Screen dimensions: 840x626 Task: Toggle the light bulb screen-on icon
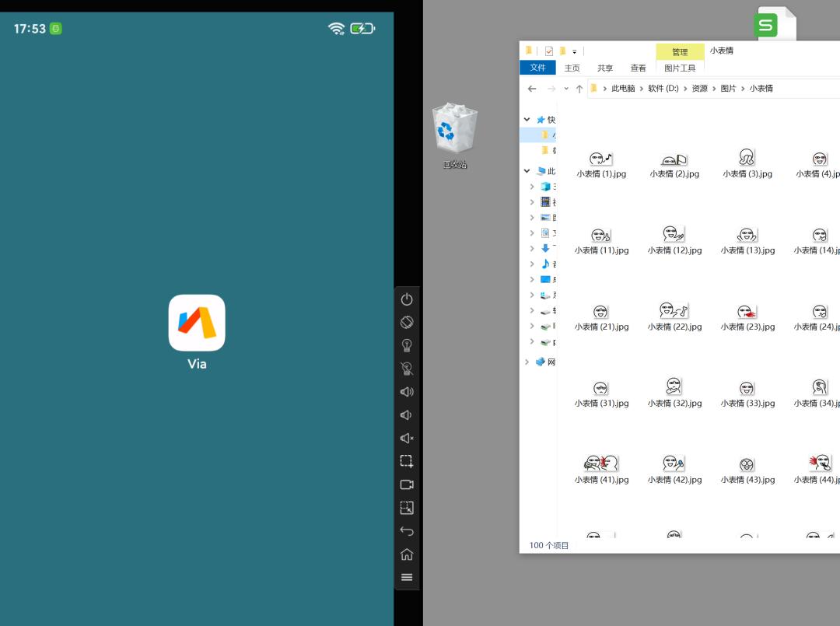click(x=406, y=345)
